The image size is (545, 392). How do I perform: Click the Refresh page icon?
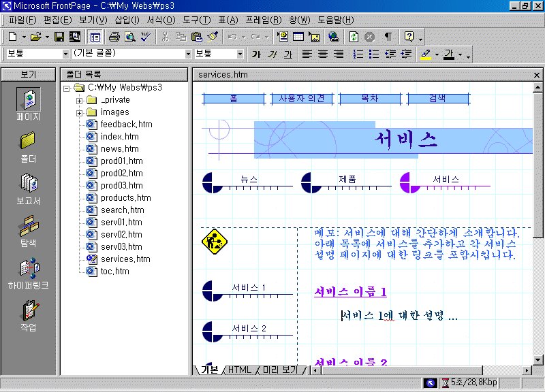354,37
